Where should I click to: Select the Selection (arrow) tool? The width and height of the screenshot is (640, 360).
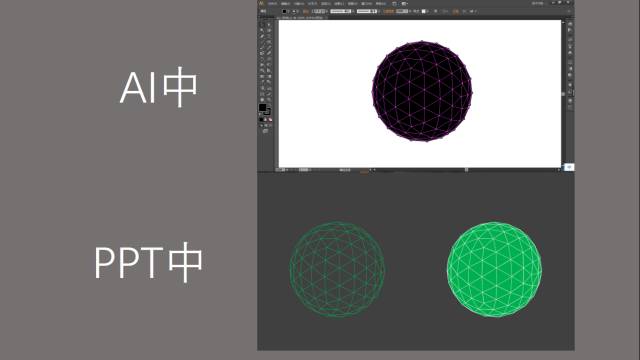(x=262, y=25)
